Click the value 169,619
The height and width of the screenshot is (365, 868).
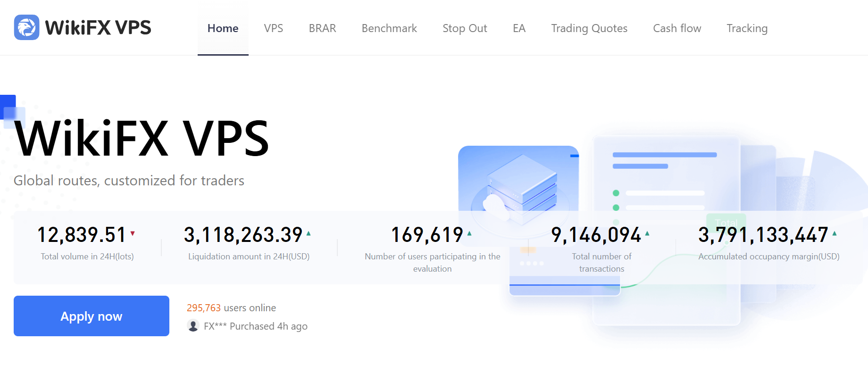point(427,235)
